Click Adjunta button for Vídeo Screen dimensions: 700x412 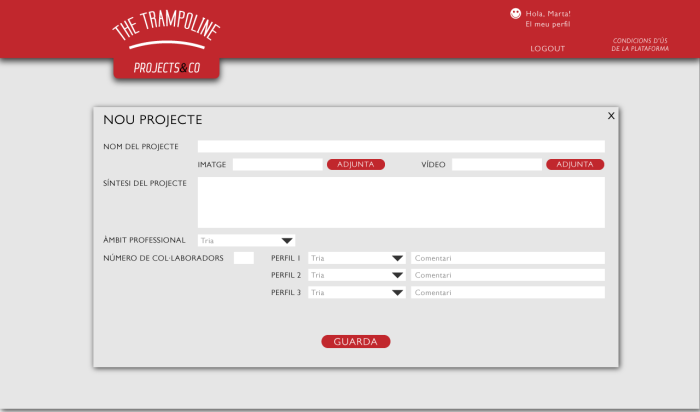coord(575,164)
